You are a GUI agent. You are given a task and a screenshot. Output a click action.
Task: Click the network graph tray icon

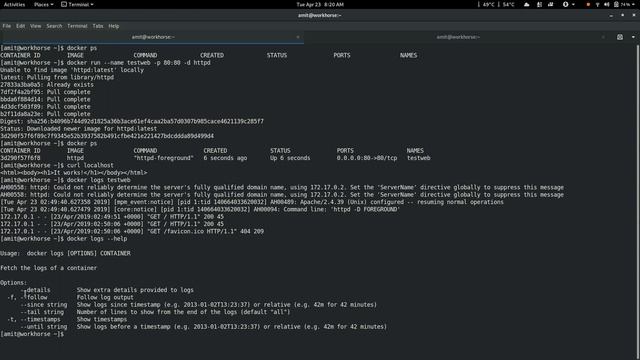click(x=551, y=4)
